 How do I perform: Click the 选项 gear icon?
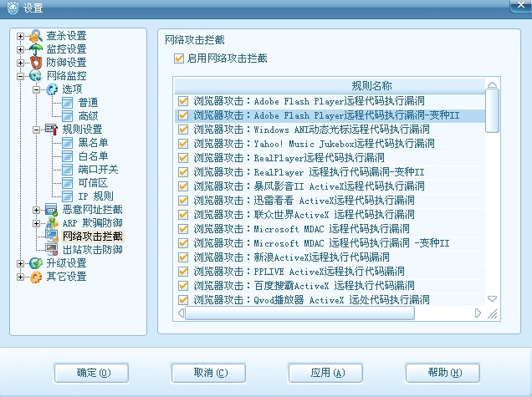coord(52,89)
